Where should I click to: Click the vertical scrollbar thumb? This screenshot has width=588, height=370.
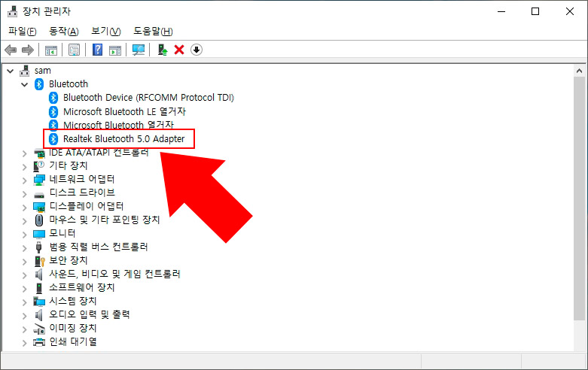[x=579, y=199]
